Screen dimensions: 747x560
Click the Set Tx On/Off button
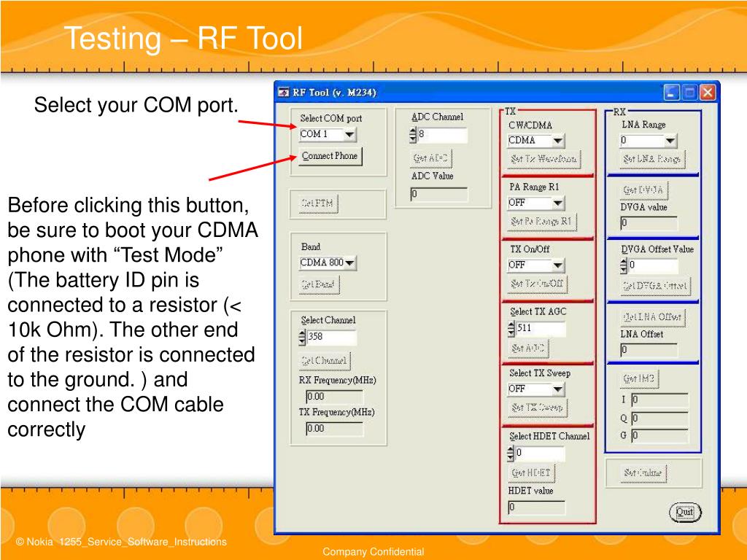point(538,284)
